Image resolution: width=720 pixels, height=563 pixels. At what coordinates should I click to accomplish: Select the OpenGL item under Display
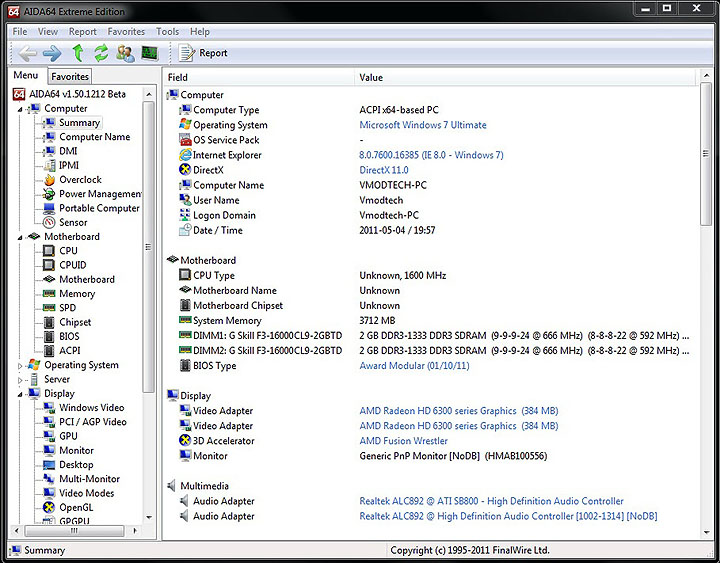pyautogui.click(x=76, y=508)
